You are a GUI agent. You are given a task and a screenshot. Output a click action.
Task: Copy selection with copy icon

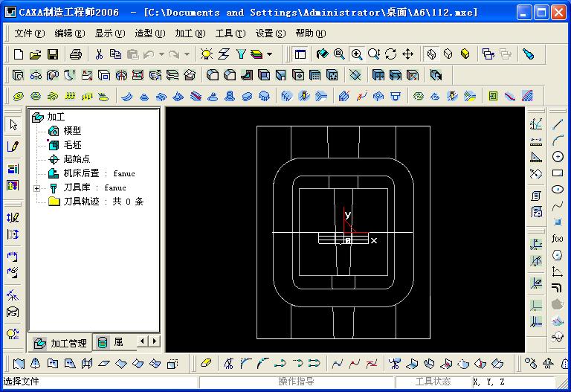click(115, 54)
